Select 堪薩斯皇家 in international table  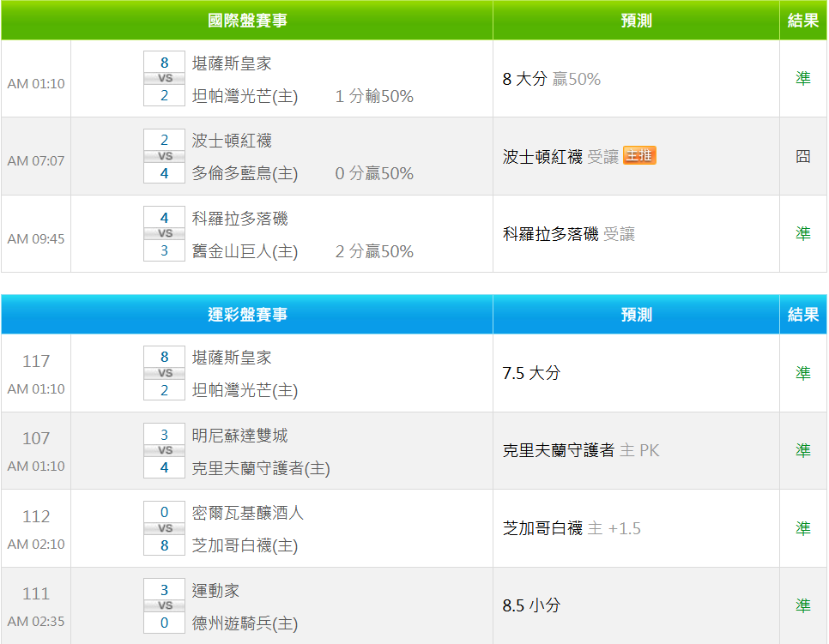[232, 63]
